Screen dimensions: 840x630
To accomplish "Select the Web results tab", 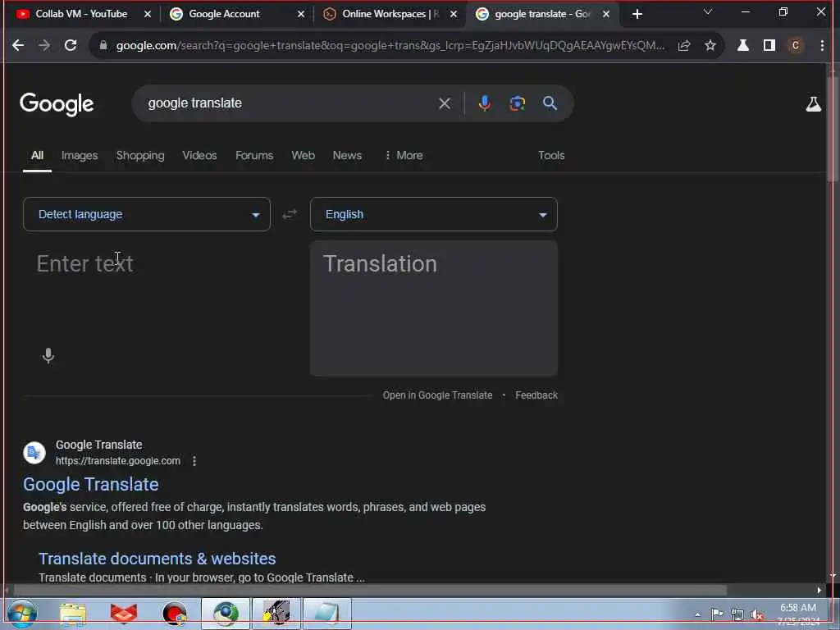I will (x=304, y=155).
